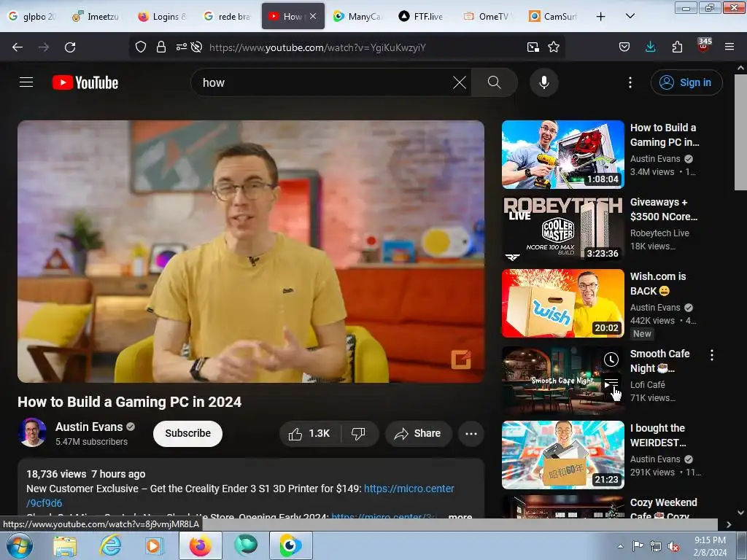Click the Firefox address bar URL
Screen dimensions: 747x560
coord(317,47)
